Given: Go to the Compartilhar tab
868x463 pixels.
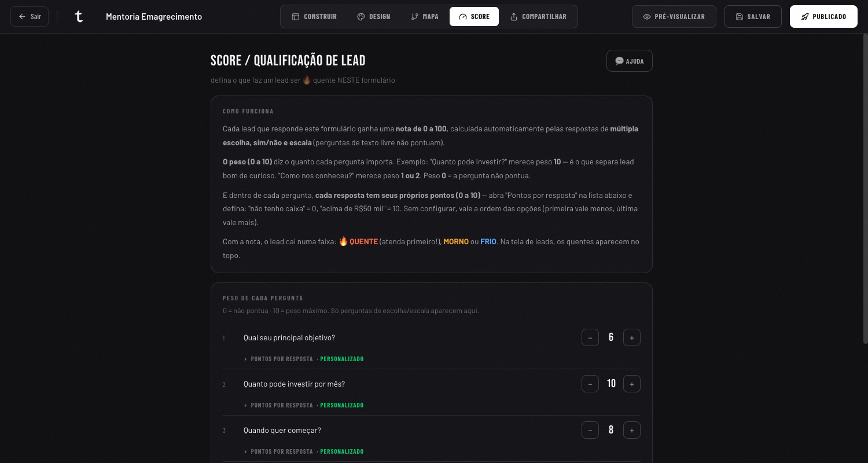Looking at the screenshot, I should tap(538, 17).
